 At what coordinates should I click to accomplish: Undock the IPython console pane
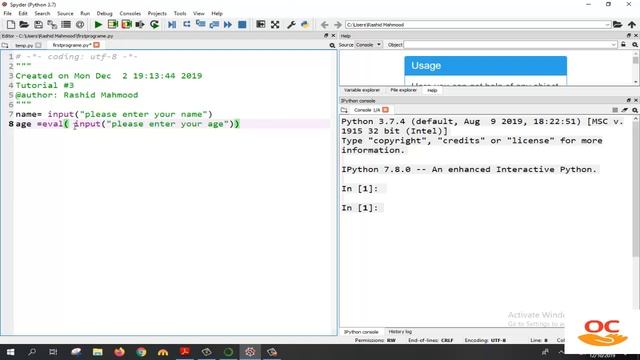point(629,100)
